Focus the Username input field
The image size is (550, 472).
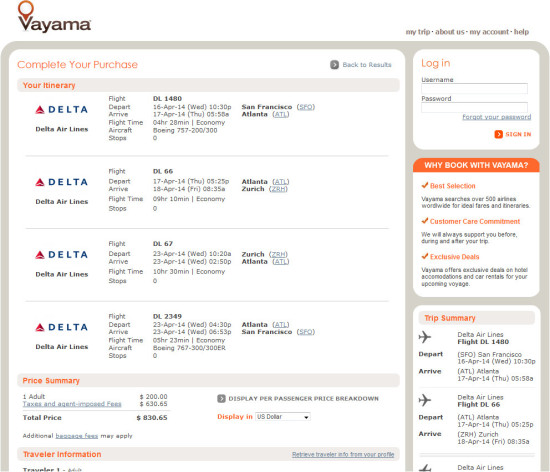coord(474,88)
